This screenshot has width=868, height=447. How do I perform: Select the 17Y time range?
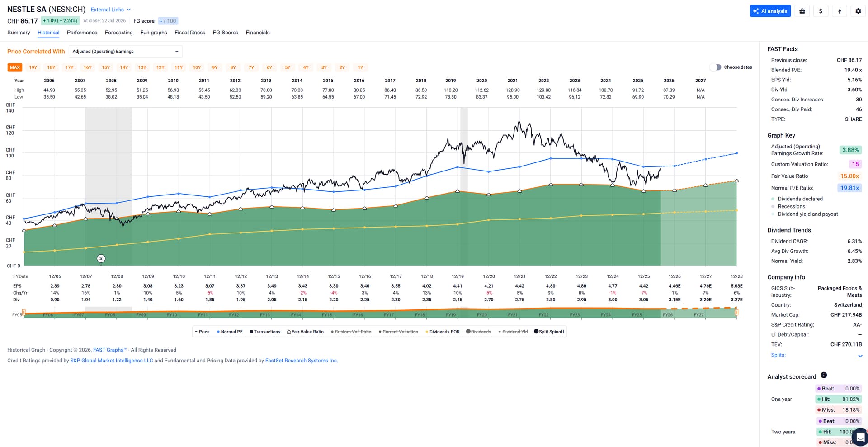coord(69,67)
